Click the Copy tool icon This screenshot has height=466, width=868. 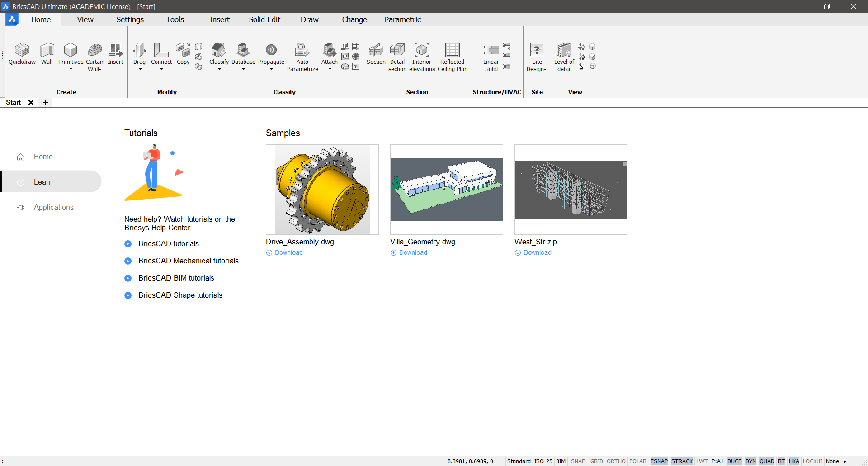[x=183, y=50]
